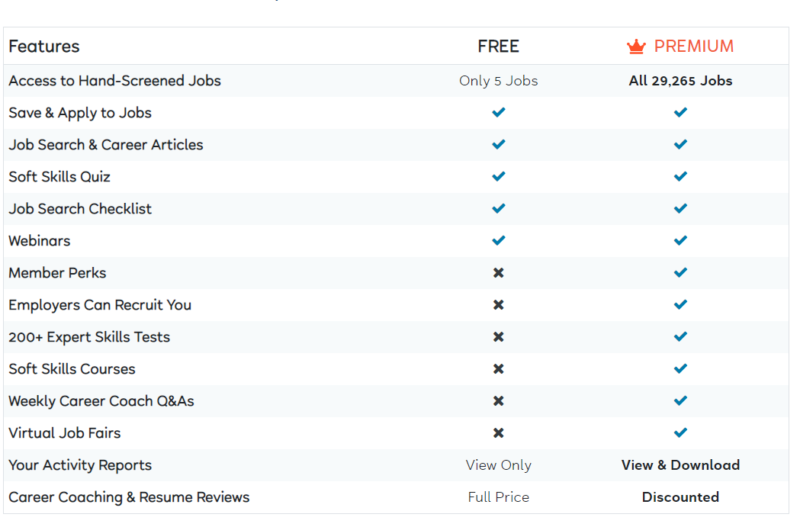This screenshot has width=800, height=527.
Task: Click Free checkmark for Save & Apply to Jobs
Action: (x=498, y=112)
